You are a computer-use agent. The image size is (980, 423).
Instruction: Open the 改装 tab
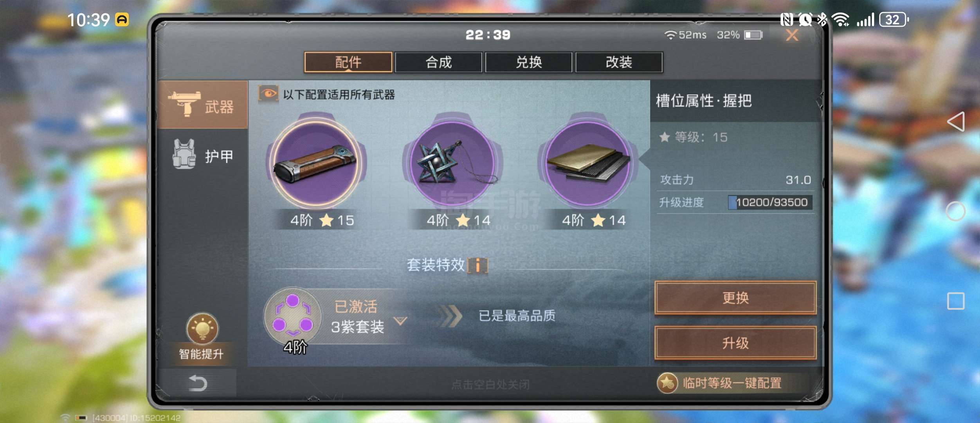click(619, 62)
